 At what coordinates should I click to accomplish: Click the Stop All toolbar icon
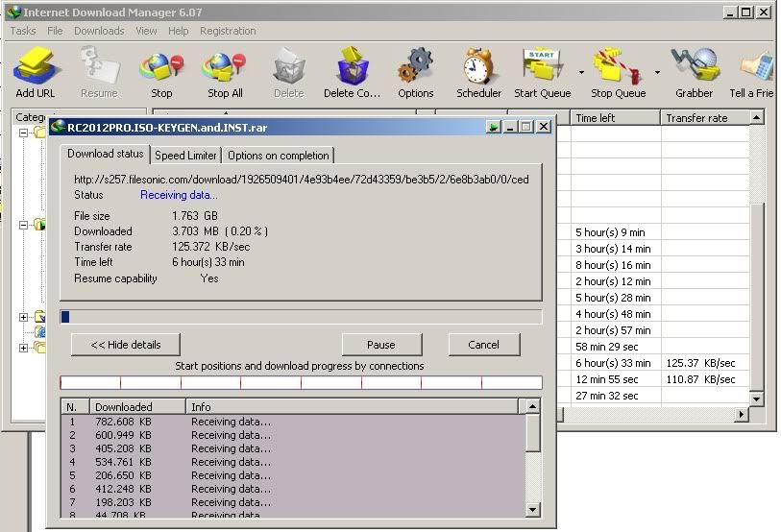[x=224, y=67]
